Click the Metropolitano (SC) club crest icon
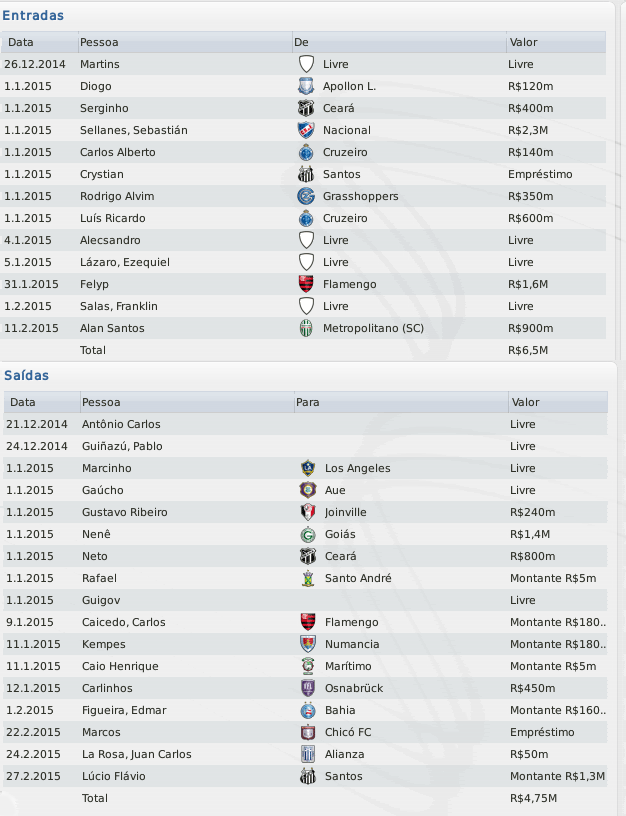This screenshot has width=626, height=816. pos(306,328)
